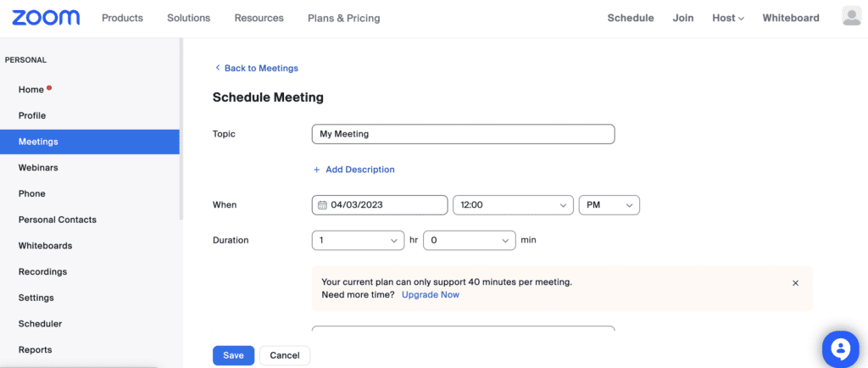Open the user profile avatar
The image size is (868, 368).
[851, 16]
